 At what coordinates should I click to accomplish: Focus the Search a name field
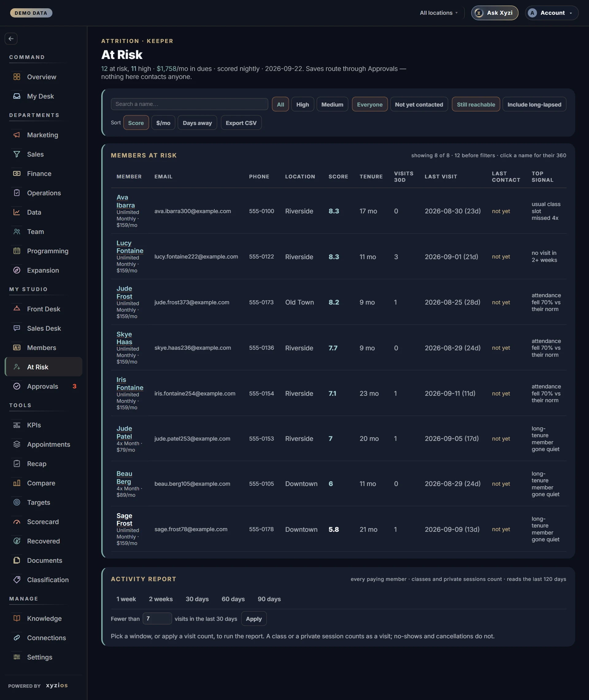coord(189,104)
